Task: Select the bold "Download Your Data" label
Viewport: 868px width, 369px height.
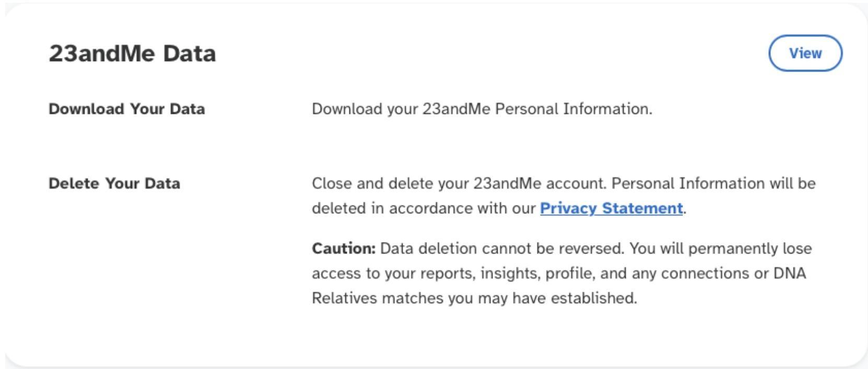Action: point(126,109)
